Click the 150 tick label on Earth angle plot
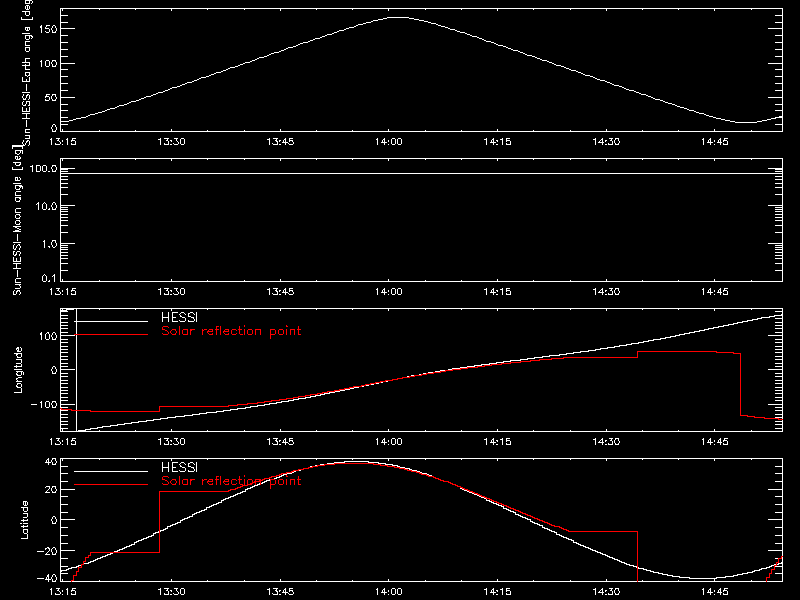The width and height of the screenshot is (800, 600). [x=48, y=29]
